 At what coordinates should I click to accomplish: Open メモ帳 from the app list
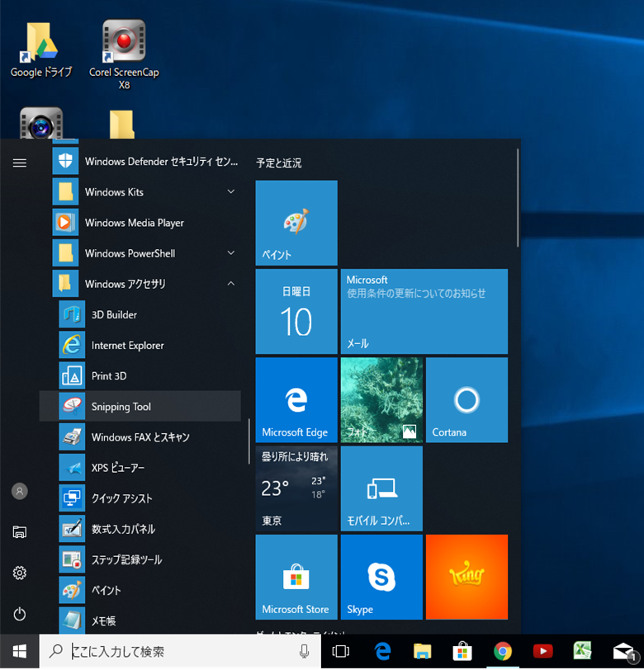140,620
